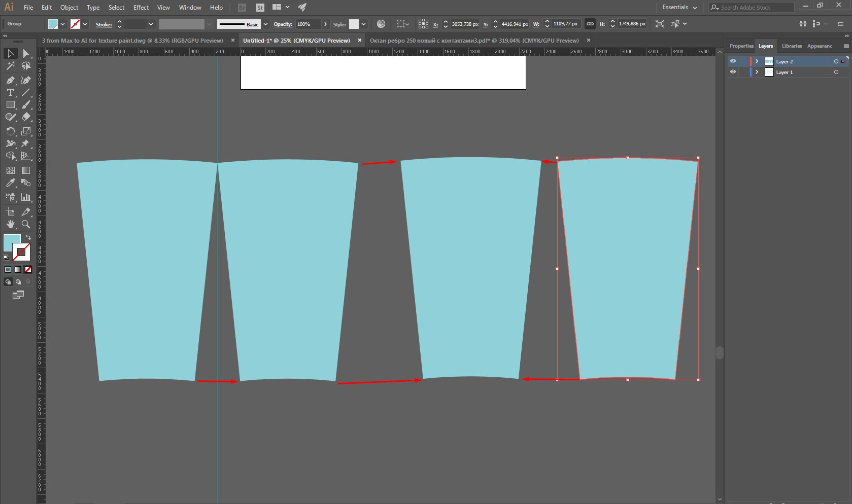Select the Selection tool

click(10, 53)
